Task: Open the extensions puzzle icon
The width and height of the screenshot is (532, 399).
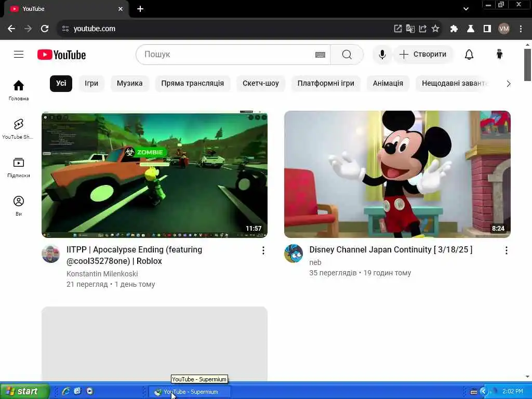Action: (x=454, y=29)
